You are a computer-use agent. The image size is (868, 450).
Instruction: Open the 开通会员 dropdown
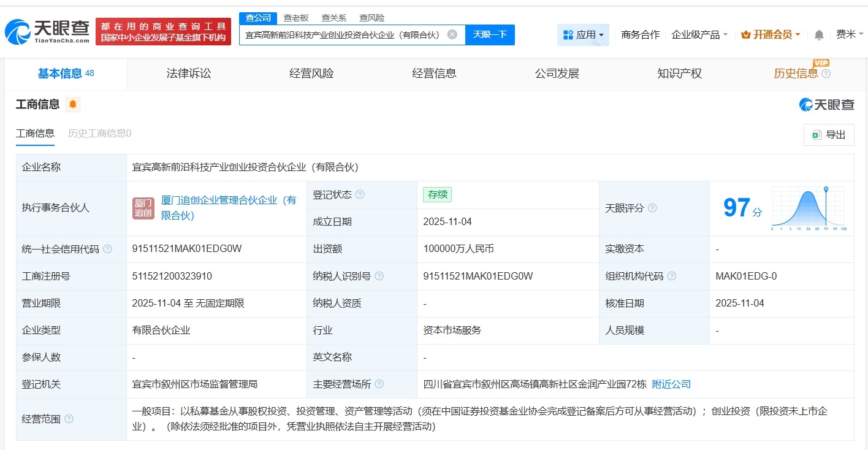pyautogui.click(x=770, y=35)
